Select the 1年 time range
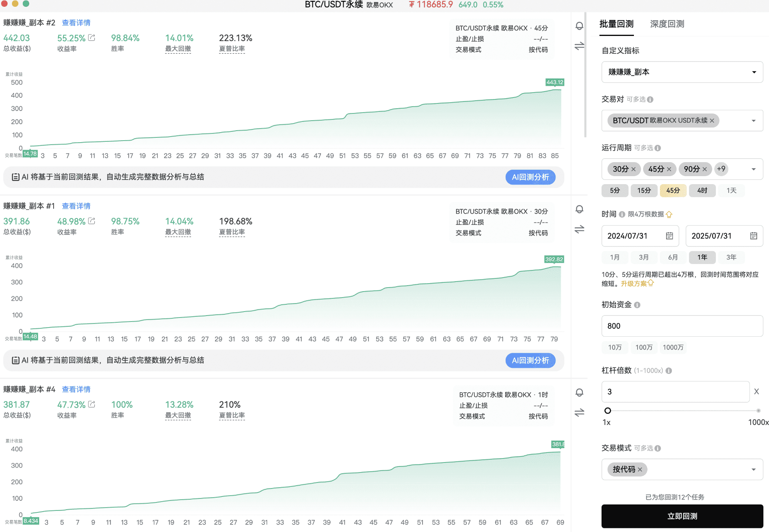Viewport: 769px width, 532px height. [x=702, y=257]
